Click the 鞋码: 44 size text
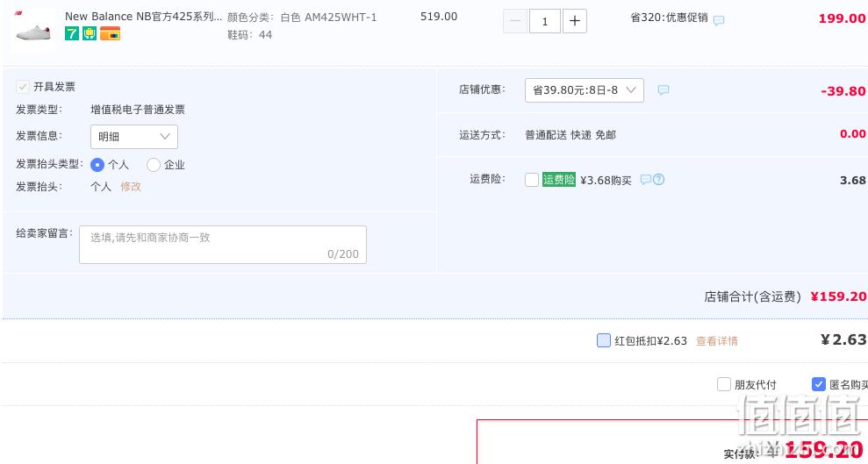The height and width of the screenshot is (464, 868). point(249,35)
